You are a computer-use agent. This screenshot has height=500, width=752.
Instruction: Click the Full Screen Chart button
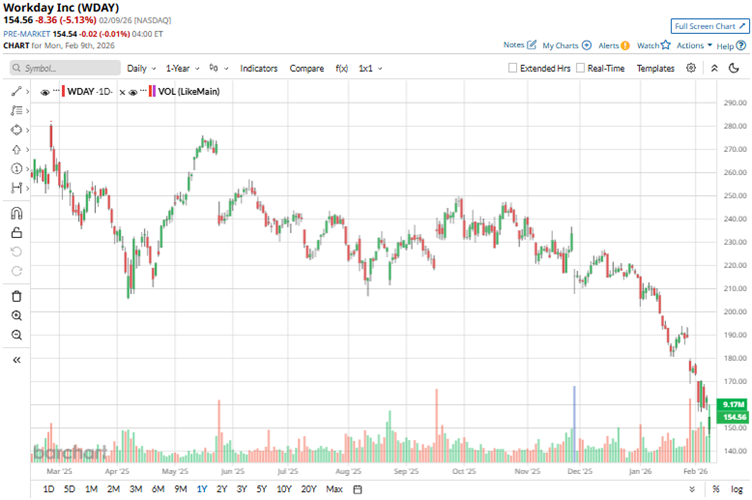[x=710, y=26]
